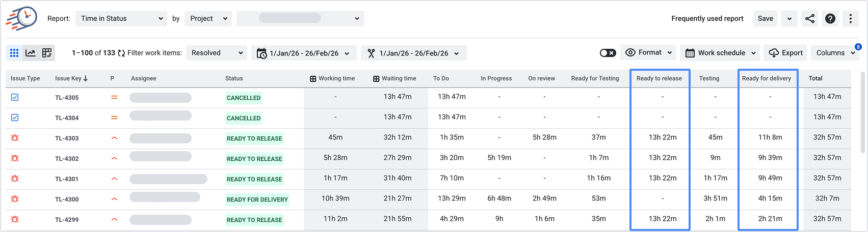Open the help question mark icon
The width and height of the screenshot is (868, 232).
pos(830,19)
